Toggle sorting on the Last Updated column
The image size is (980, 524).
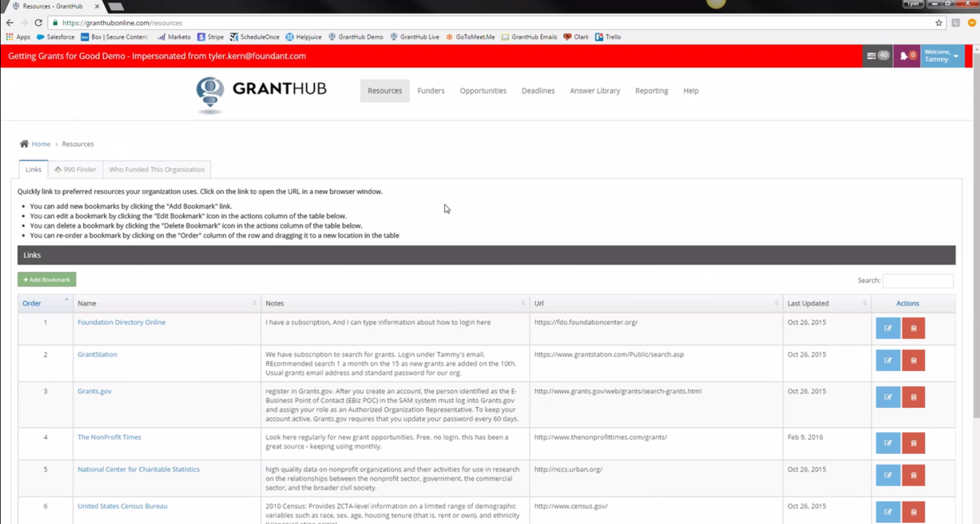(864, 303)
